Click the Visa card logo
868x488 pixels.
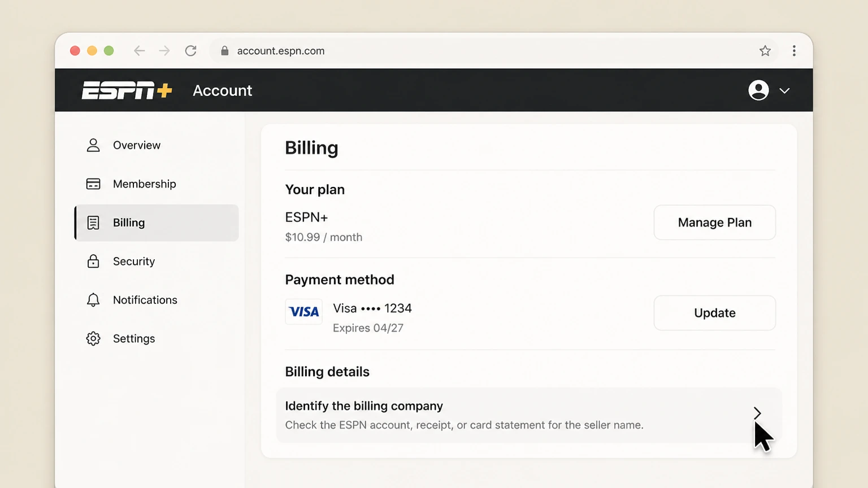pos(304,312)
